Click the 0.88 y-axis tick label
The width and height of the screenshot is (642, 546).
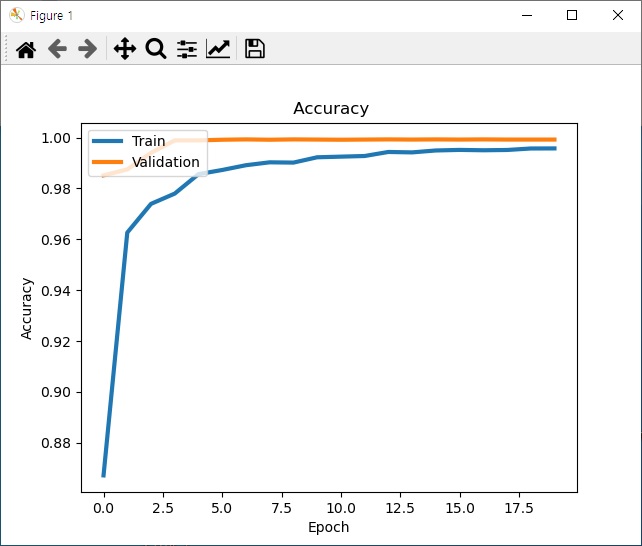[x=56, y=443]
